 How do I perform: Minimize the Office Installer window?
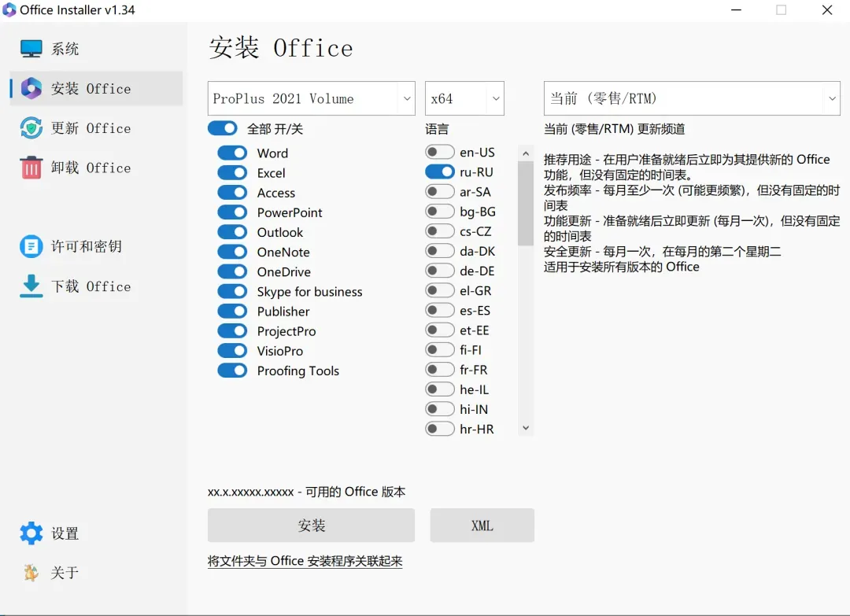(736, 9)
